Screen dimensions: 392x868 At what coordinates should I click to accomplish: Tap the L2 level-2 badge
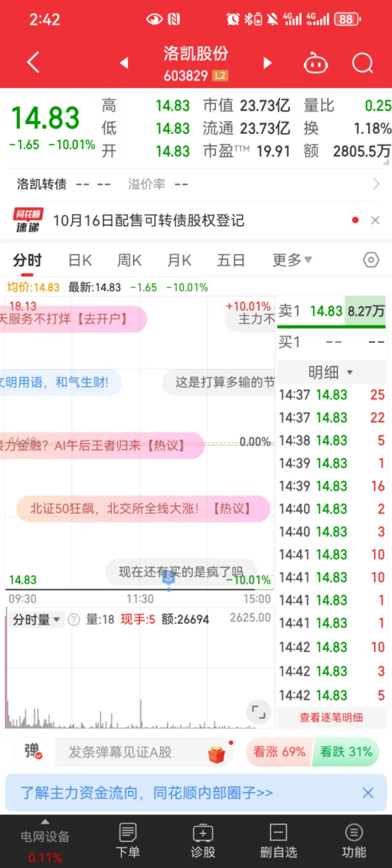220,76
